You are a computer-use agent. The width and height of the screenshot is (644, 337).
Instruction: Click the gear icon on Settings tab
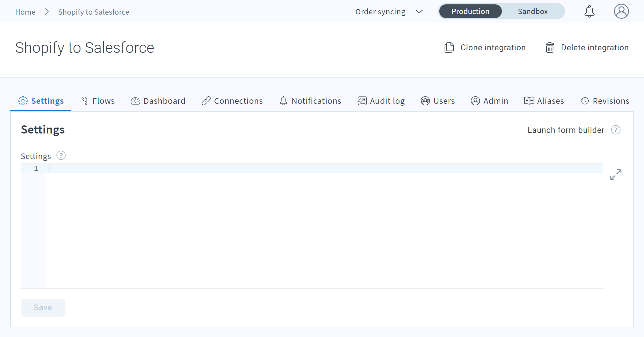(x=23, y=101)
